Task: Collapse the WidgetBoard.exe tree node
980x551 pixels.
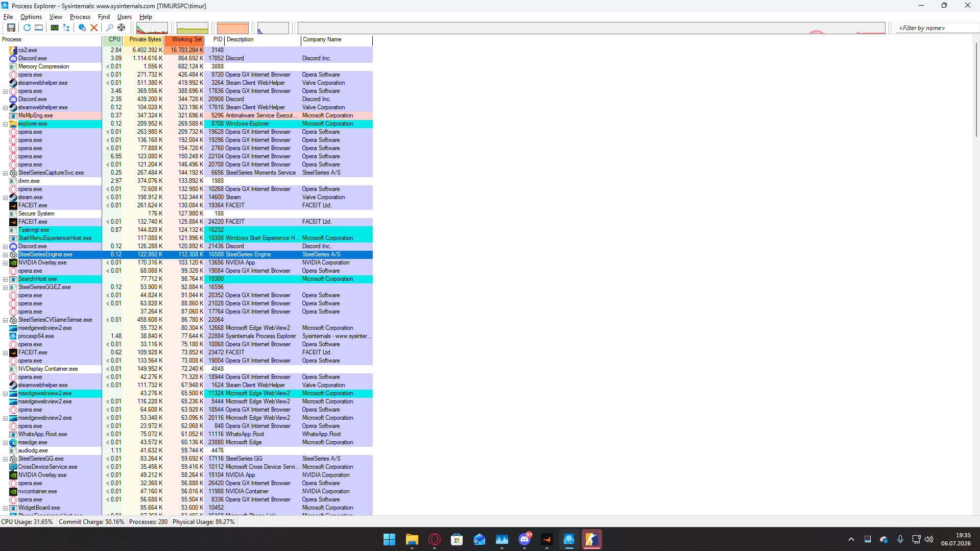Action: [x=6, y=508]
